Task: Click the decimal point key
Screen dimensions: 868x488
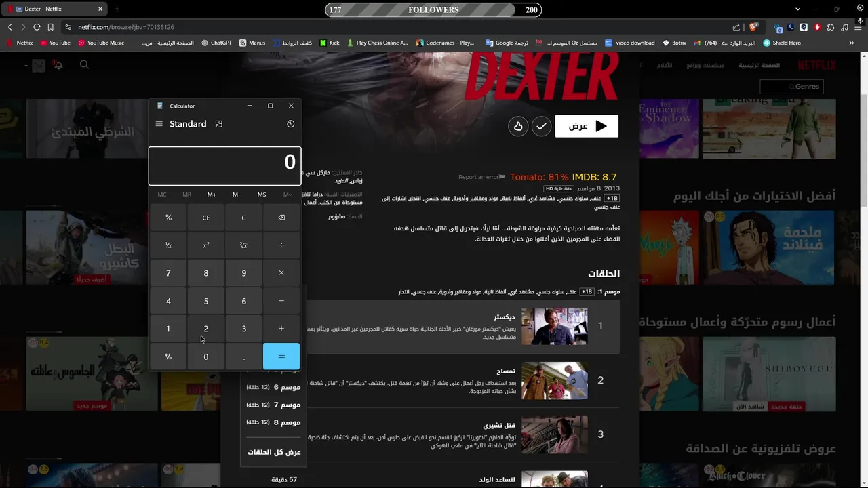Action: [x=243, y=357]
